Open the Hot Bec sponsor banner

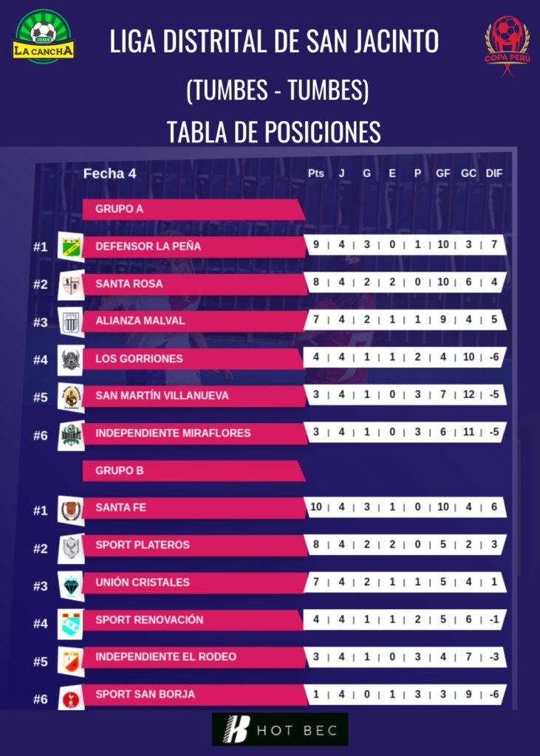(280, 729)
